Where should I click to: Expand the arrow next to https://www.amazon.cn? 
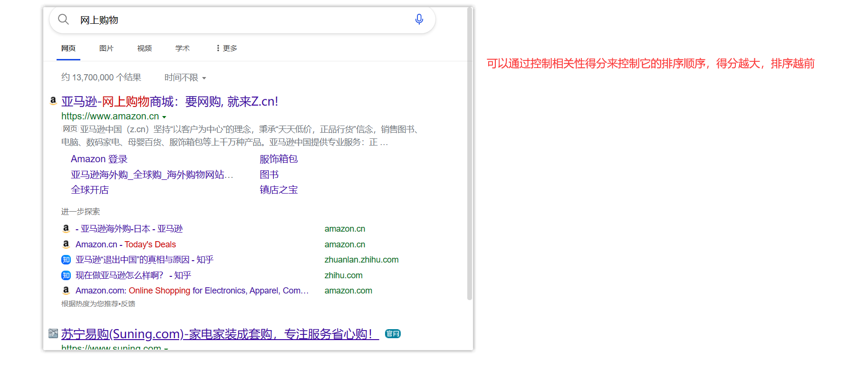[164, 117]
